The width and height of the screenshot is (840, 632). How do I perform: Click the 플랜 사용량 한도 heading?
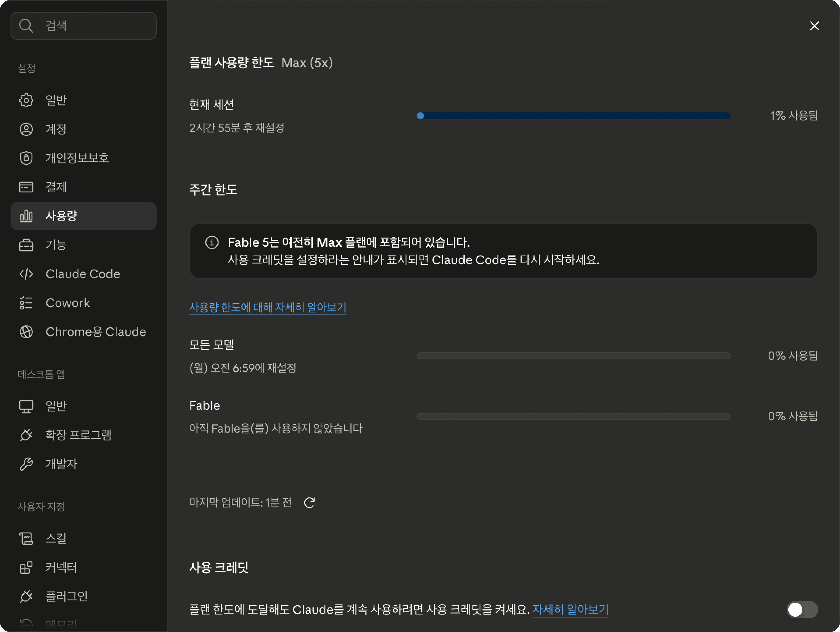coord(232,63)
